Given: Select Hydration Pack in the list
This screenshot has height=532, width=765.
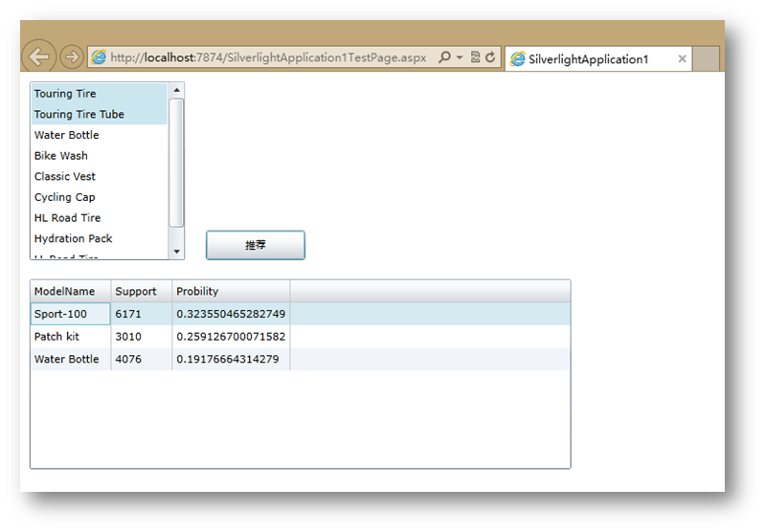Looking at the screenshot, I should tap(100, 238).
